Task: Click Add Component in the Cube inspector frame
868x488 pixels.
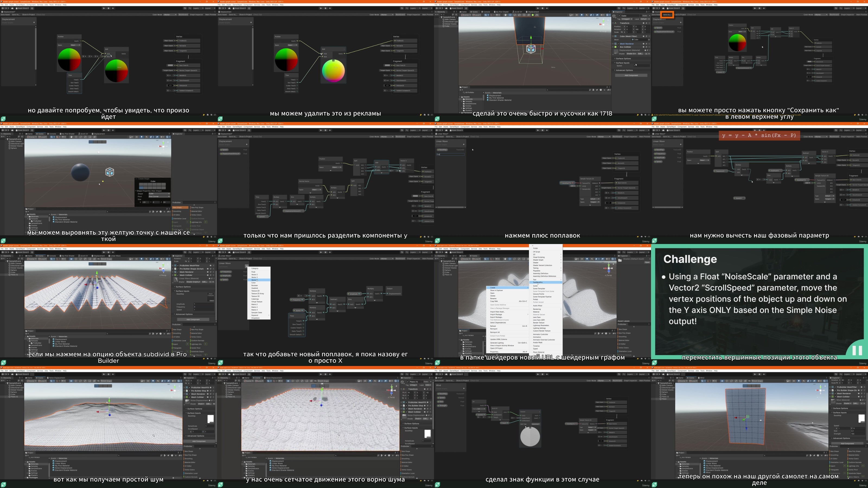Action: 631,75
